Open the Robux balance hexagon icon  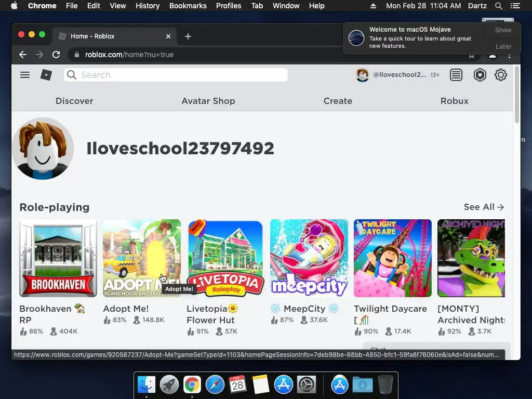pos(480,75)
